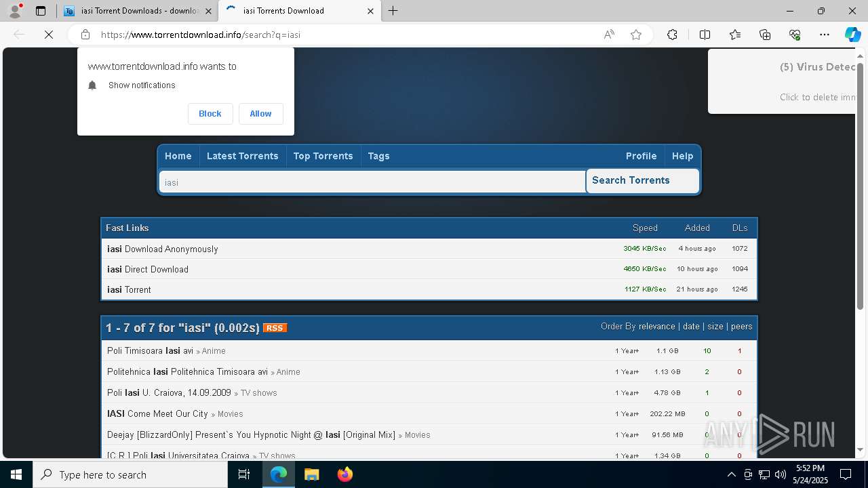Open the tab actions menu icon
The height and width of the screenshot is (488, 868).
point(41,11)
